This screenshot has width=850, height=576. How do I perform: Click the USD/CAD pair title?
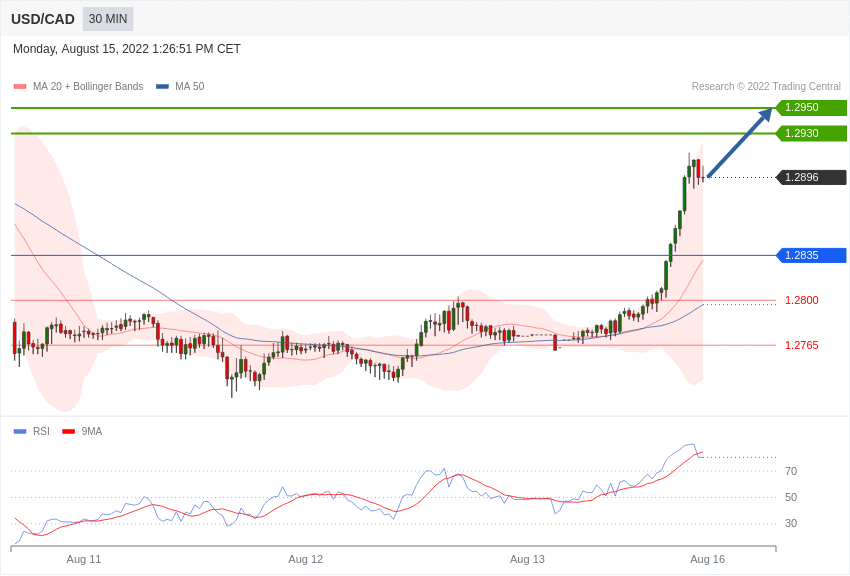click(43, 19)
